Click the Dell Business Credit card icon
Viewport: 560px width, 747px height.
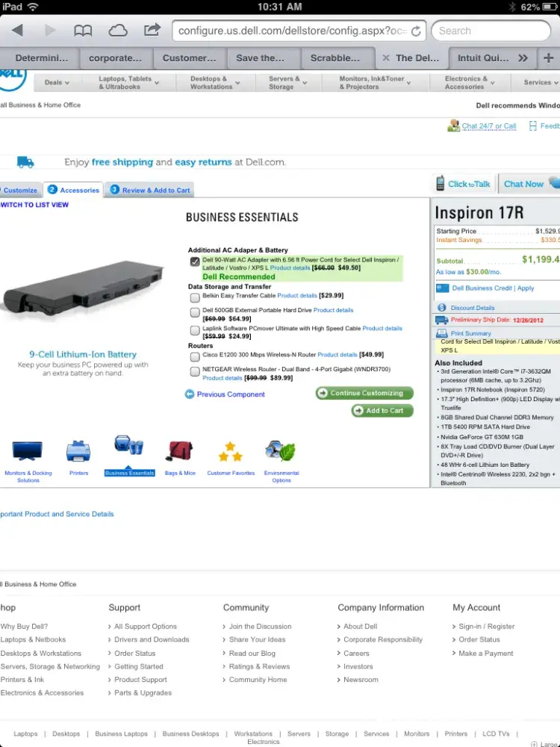coord(442,288)
